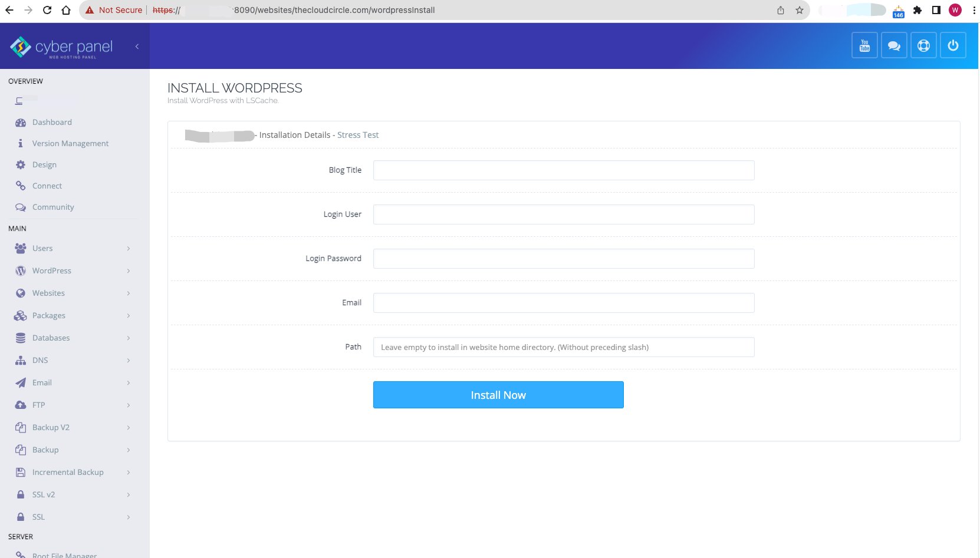Click the FTP cloud upload icon
The image size is (980, 558).
click(21, 405)
